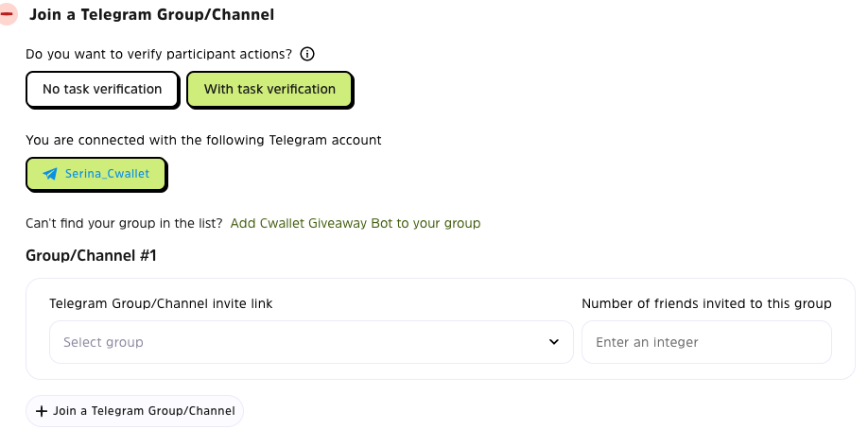
Task: Click the "Telegram Group/Channel invite link" label
Action: (161, 303)
